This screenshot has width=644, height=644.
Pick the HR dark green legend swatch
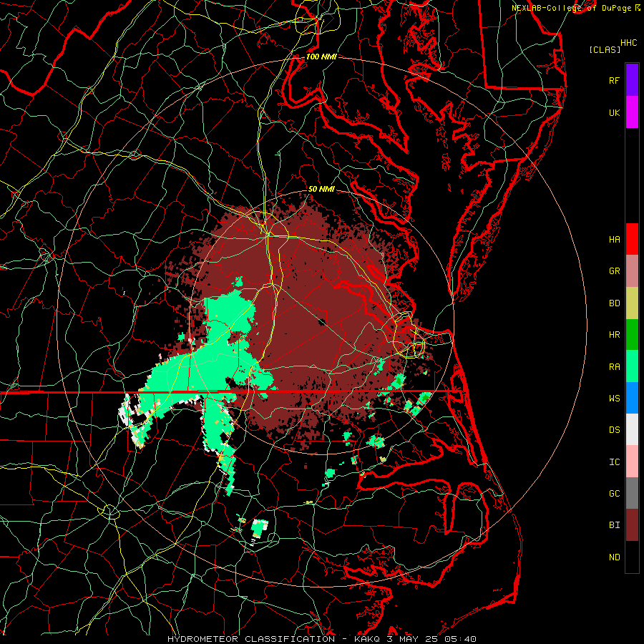click(x=632, y=334)
